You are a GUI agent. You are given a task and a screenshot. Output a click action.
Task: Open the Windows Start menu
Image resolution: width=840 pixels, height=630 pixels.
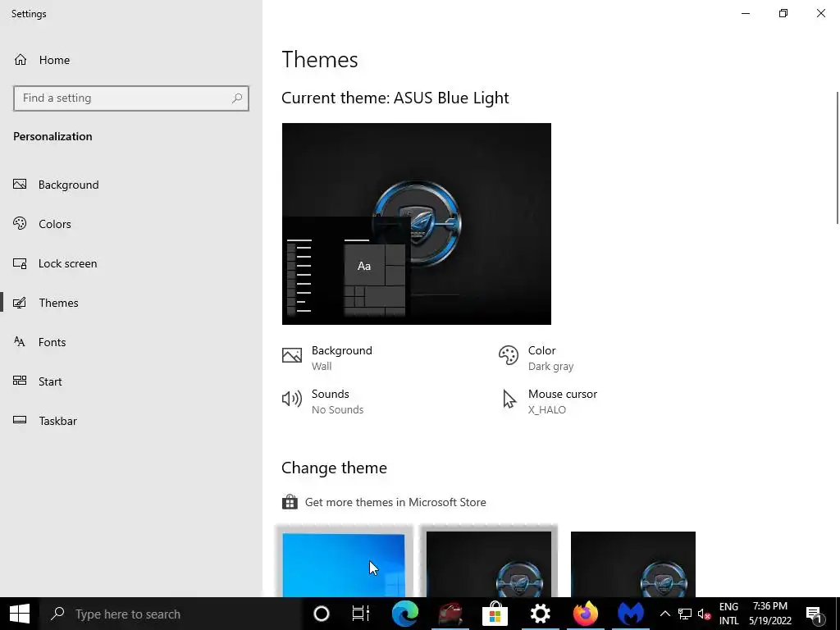tap(20, 614)
